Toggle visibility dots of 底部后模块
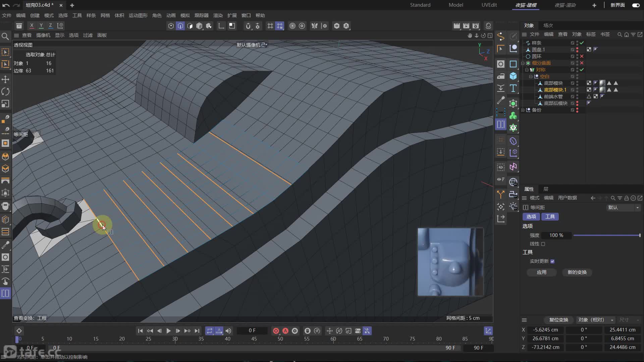This screenshot has width=644, height=362. tap(577, 103)
